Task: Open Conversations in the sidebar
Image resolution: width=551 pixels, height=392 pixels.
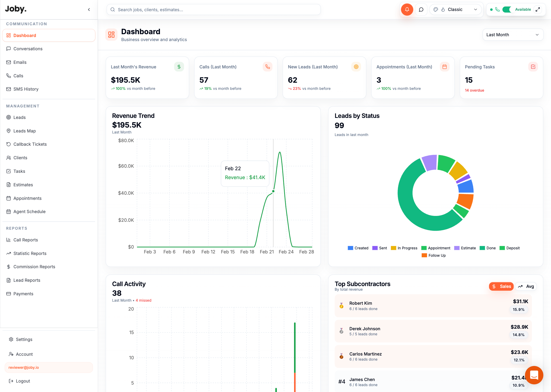Action: [49, 49]
